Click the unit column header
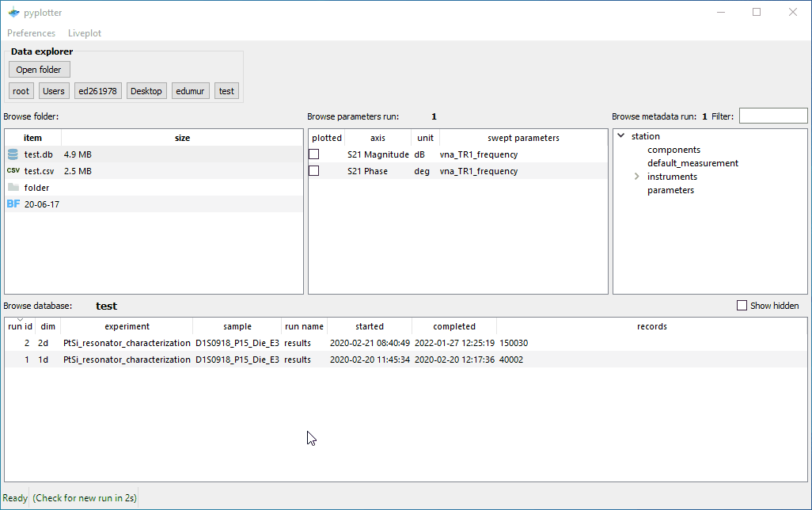This screenshot has width=812, height=510. click(x=425, y=138)
